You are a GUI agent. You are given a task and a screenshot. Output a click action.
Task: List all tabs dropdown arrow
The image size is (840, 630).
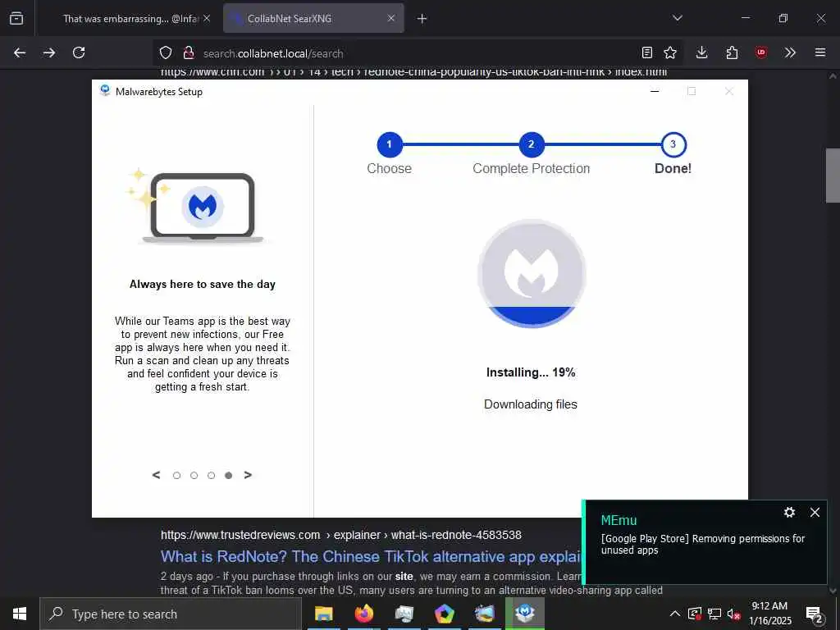(x=678, y=18)
